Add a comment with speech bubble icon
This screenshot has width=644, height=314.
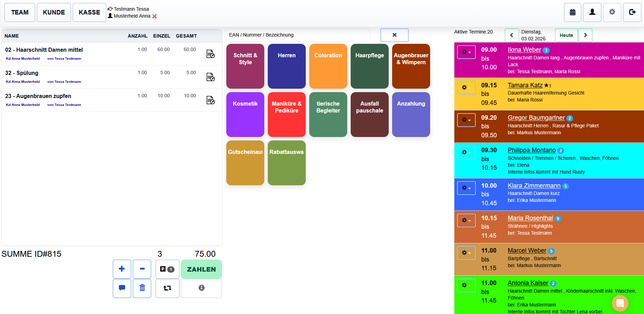[x=122, y=288]
